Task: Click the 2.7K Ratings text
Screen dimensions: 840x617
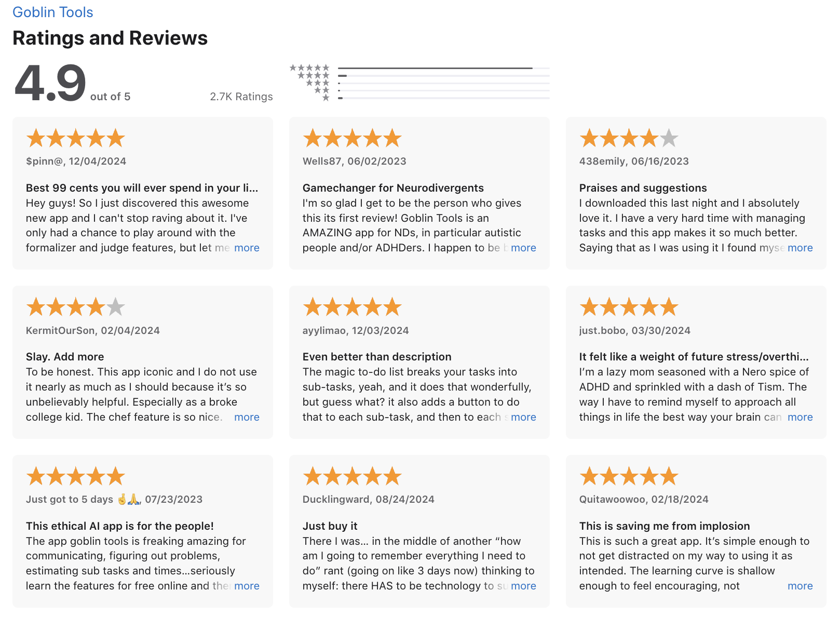Action: click(241, 96)
